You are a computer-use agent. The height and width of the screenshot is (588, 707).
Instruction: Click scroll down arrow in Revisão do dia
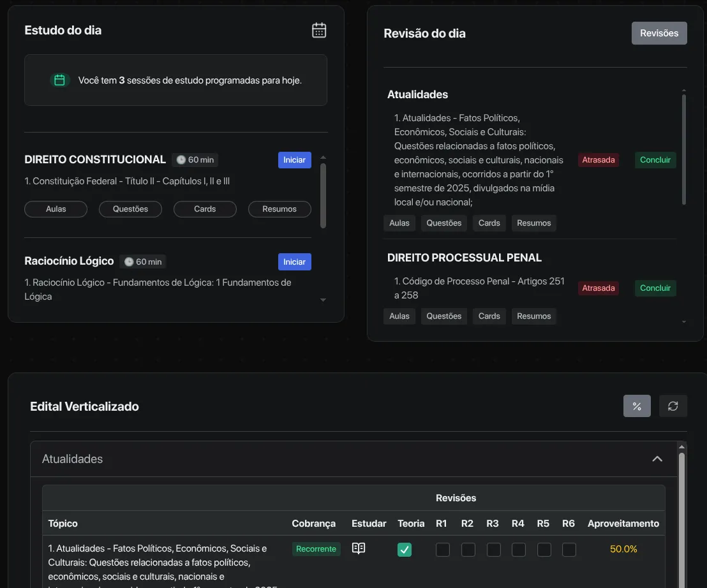(684, 322)
